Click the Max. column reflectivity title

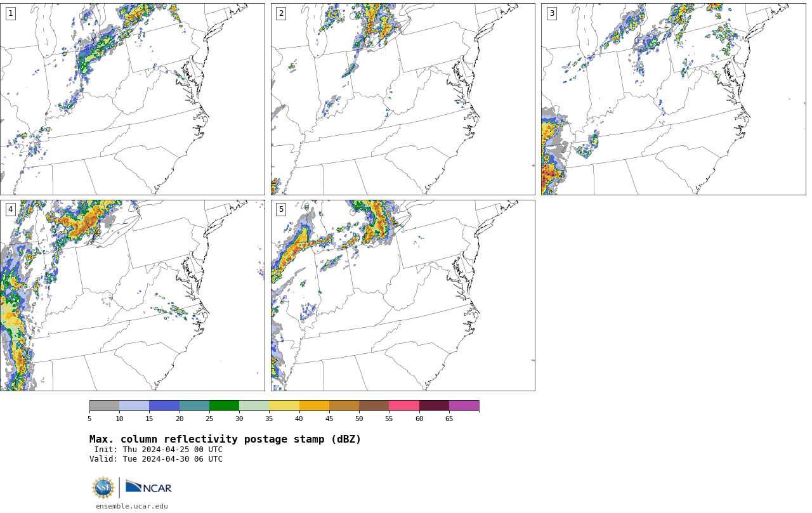tap(225, 439)
